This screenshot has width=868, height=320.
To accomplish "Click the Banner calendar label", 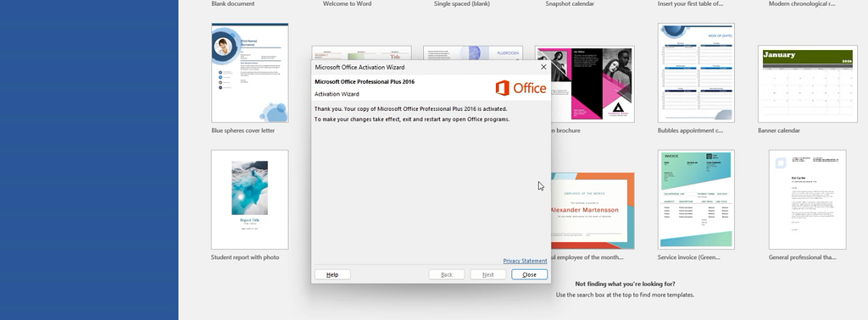I will point(779,130).
